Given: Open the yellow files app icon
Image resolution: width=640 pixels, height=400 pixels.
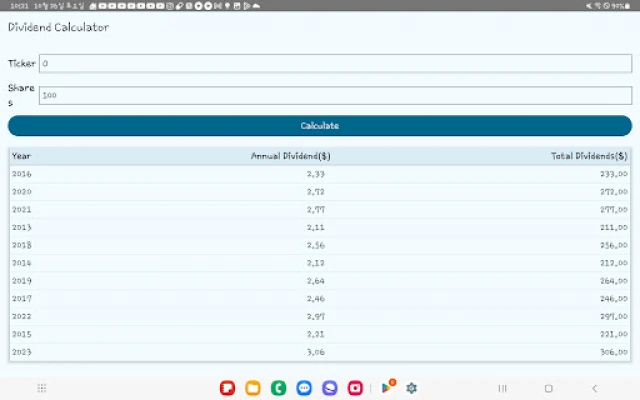Looking at the screenshot, I should point(253,388).
